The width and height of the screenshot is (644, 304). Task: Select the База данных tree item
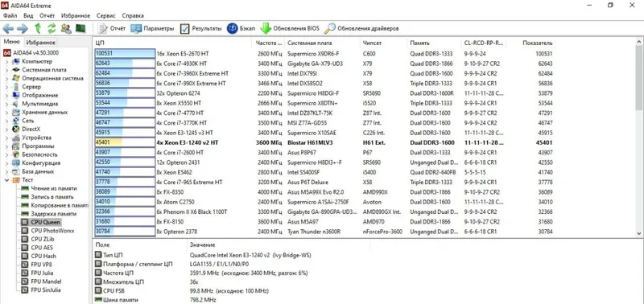[x=33, y=171]
